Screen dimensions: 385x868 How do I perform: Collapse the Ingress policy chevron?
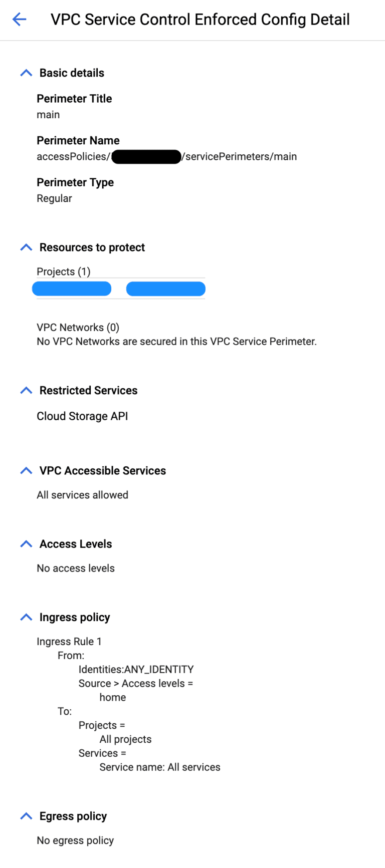pos(26,617)
